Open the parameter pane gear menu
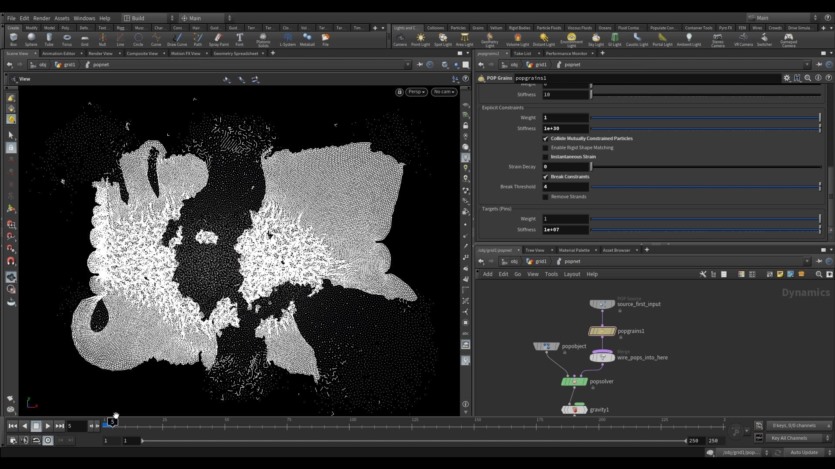This screenshot has width=835, height=469. 787,78
